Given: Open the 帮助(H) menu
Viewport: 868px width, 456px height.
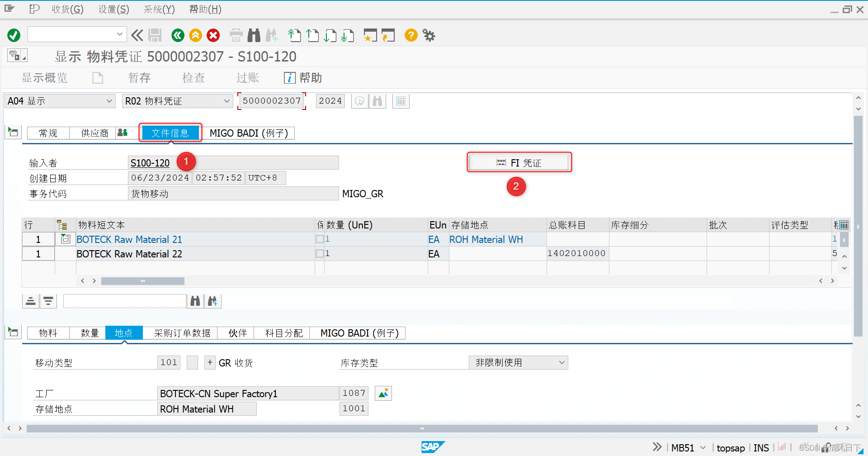Looking at the screenshot, I should [205, 9].
